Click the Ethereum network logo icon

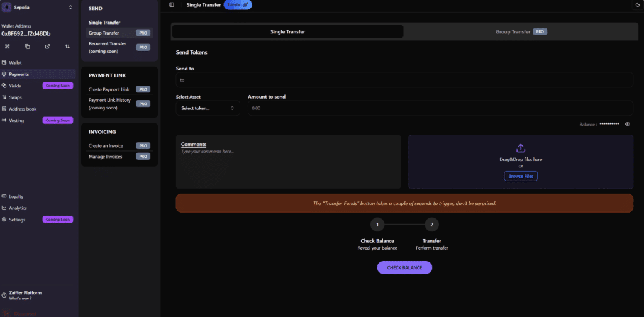point(7,7)
